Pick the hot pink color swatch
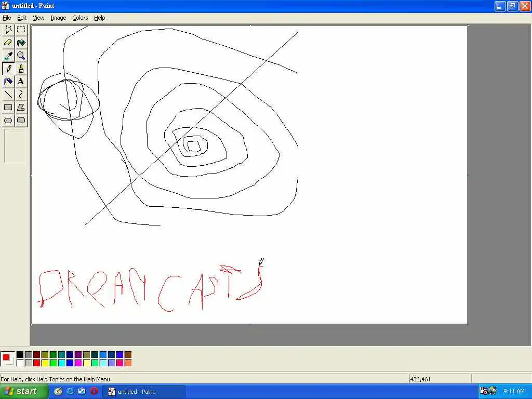This screenshot has height=399, width=532. pos(120,363)
